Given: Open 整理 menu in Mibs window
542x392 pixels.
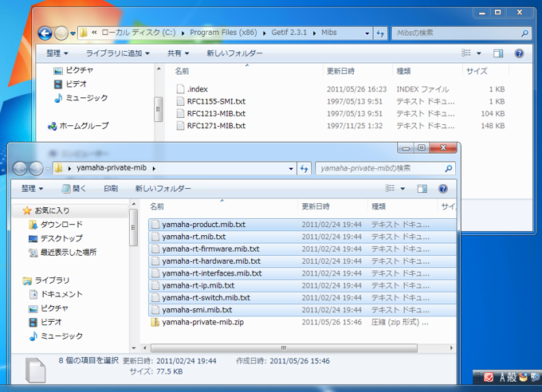Looking at the screenshot, I should click(x=57, y=53).
